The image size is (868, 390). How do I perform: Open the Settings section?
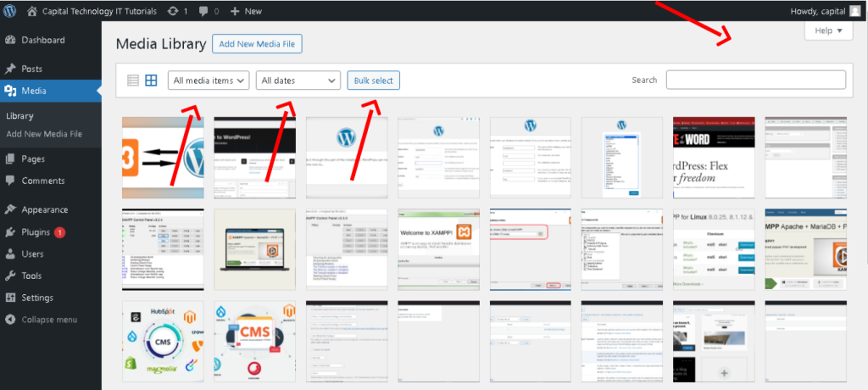37,298
